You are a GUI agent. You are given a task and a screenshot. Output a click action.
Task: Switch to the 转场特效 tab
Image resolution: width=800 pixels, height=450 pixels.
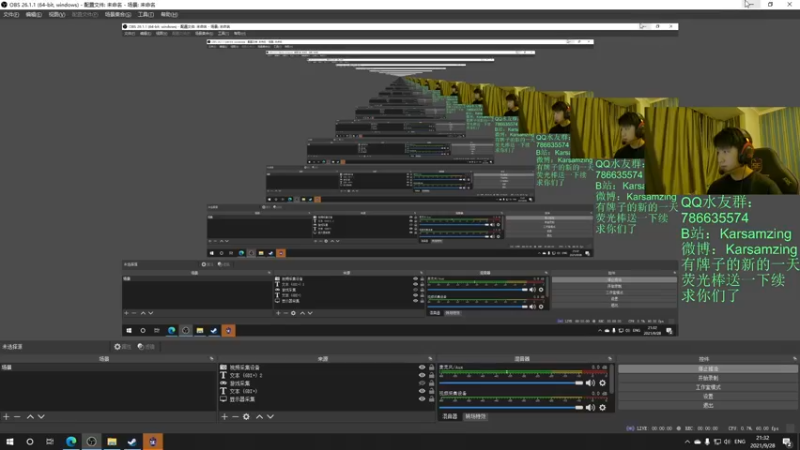475,416
